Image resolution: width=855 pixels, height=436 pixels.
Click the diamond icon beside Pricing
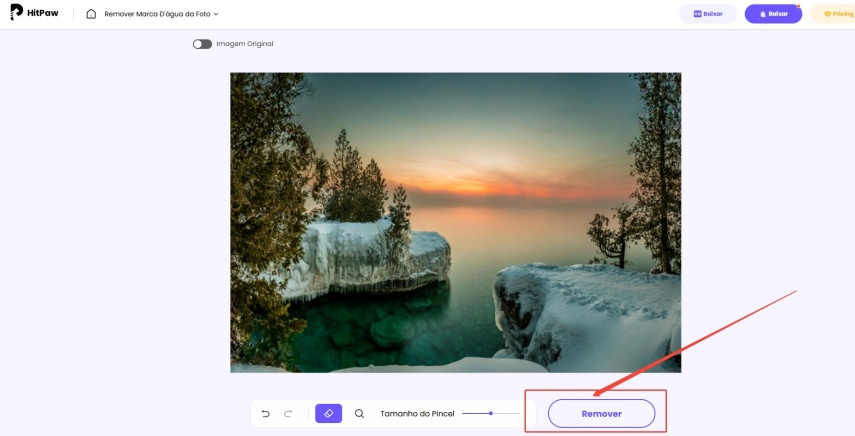click(x=827, y=14)
